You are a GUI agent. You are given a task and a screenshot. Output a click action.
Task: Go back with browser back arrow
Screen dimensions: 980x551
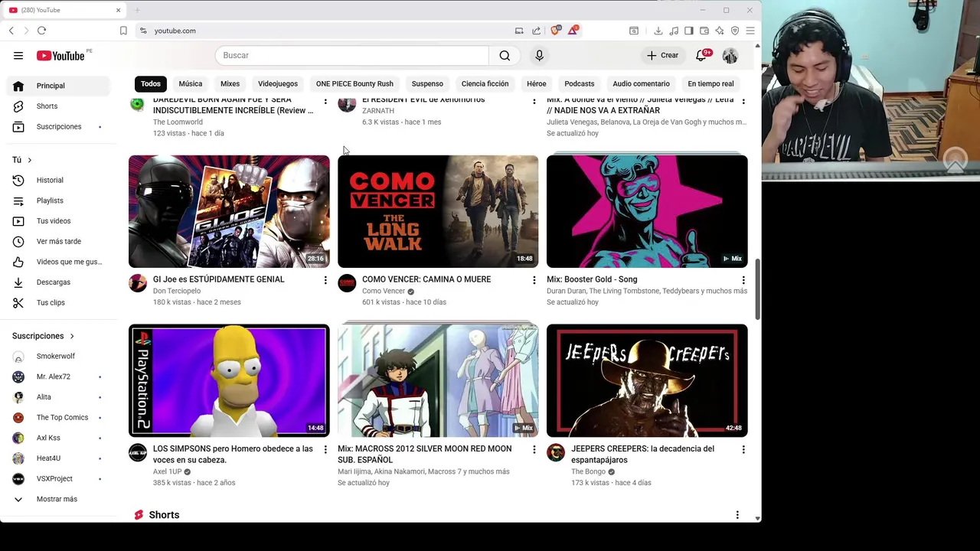coord(11,31)
